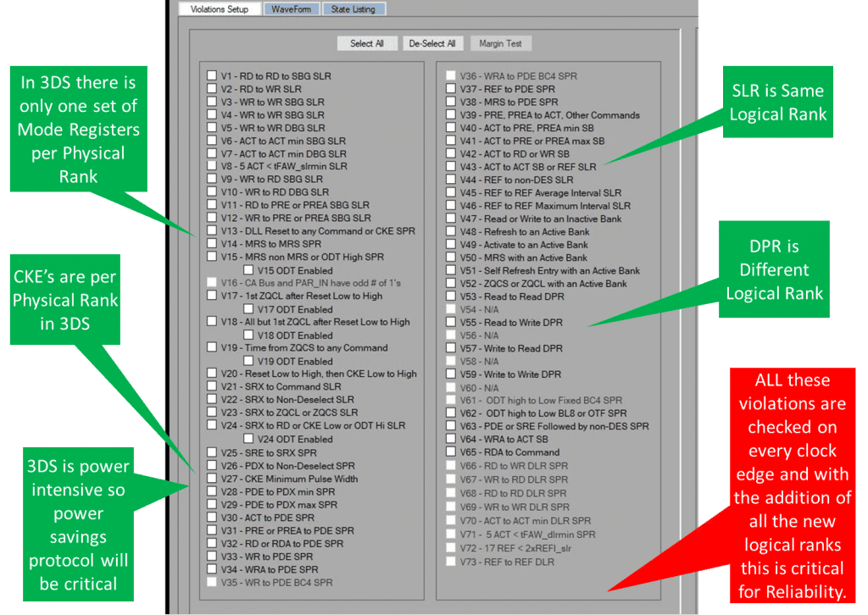This screenshot has height=615, width=868.
Task: Tick V55 - Read to Write DPR
Action: 452,323
